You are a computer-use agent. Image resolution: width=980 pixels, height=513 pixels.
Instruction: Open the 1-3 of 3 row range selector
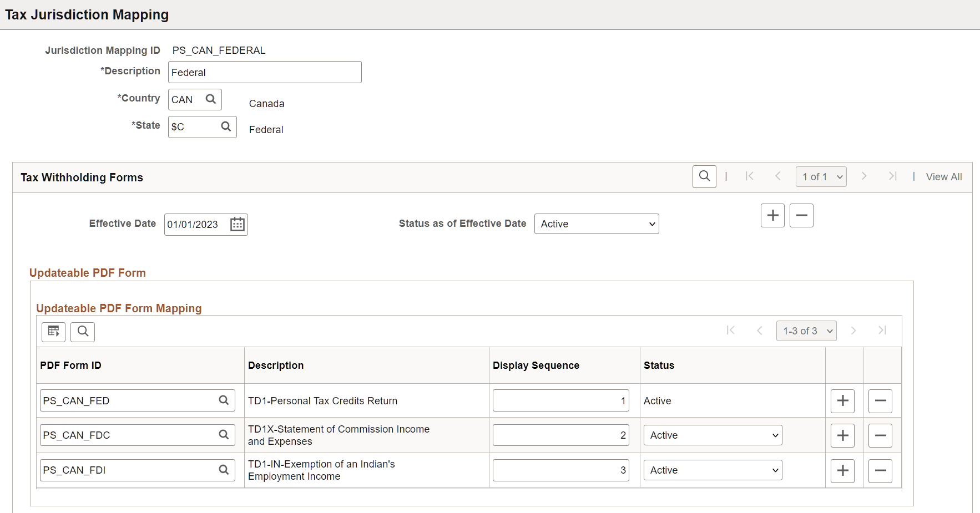click(x=806, y=331)
